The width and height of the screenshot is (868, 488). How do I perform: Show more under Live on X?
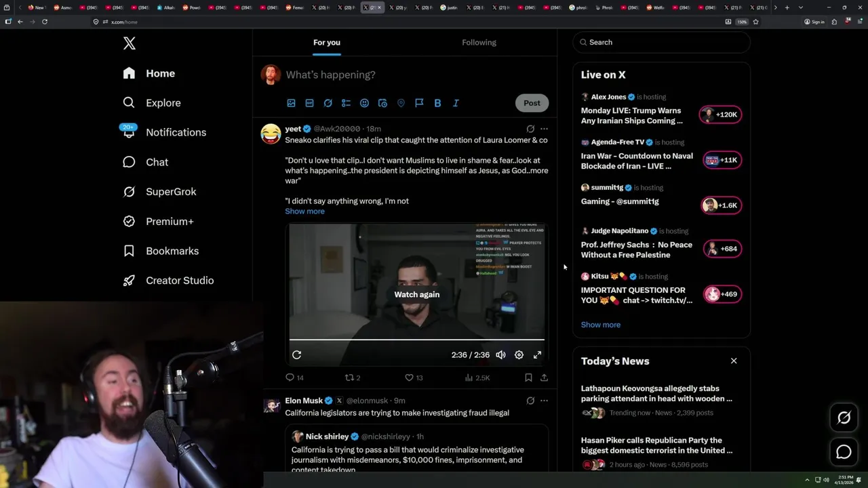(600, 325)
